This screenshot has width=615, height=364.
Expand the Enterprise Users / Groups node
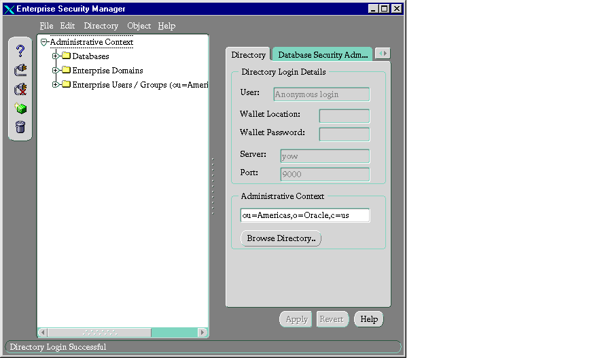point(56,85)
